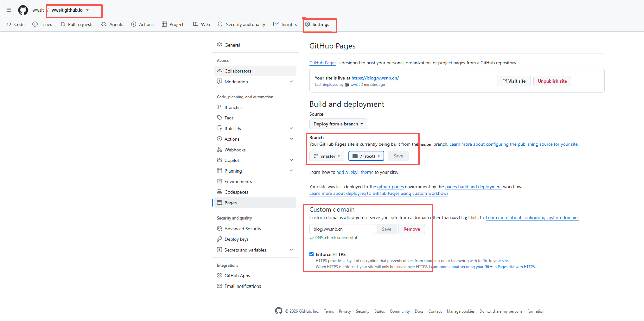Click the Collaborators people icon
This screenshot has height=321, width=644.
coord(220,71)
